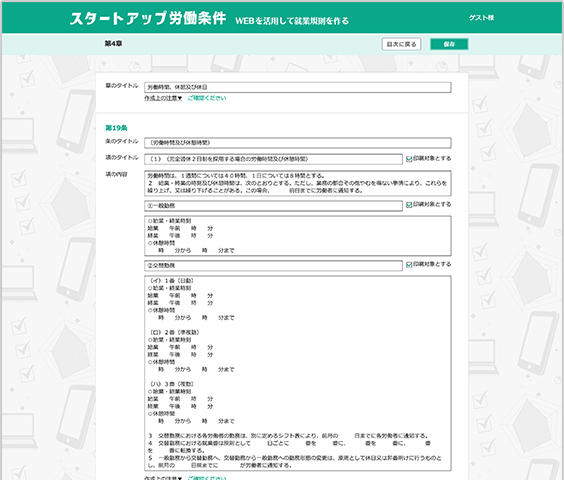Focus the ②交替勤務 title field

tap(273, 266)
